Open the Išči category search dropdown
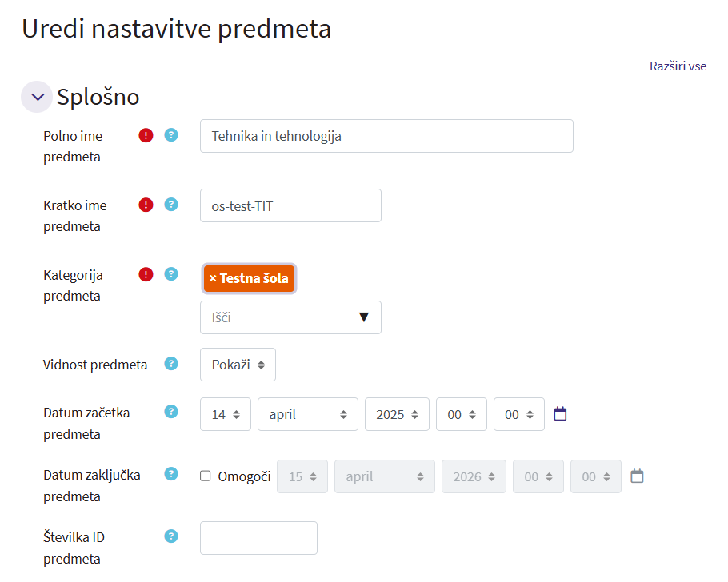728x582 pixels. [290, 317]
